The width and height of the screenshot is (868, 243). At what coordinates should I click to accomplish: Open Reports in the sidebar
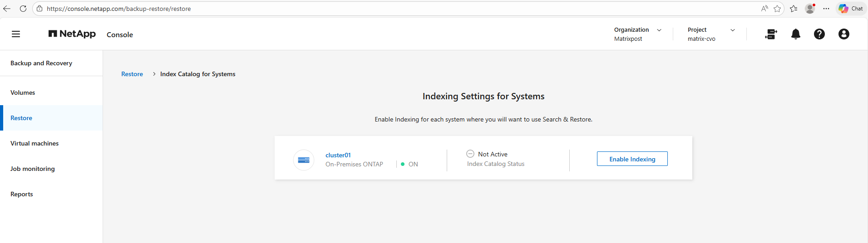[22, 194]
